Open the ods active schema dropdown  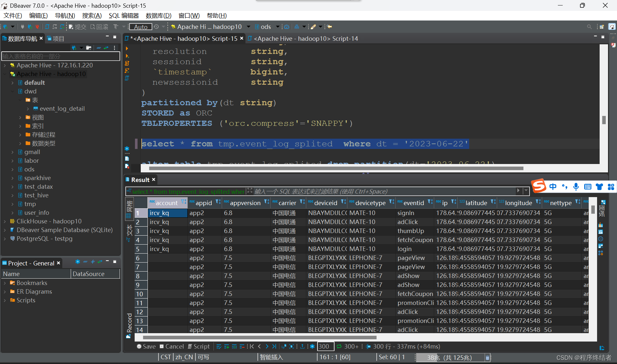[x=267, y=27]
